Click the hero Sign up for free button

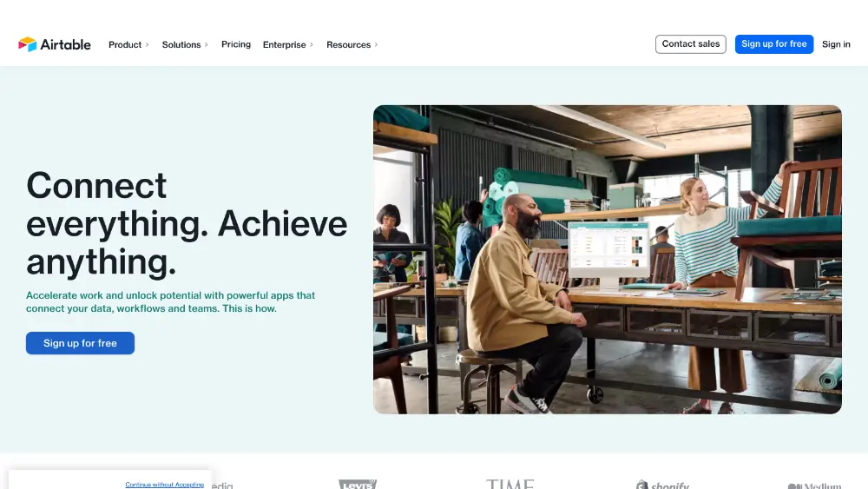point(80,343)
